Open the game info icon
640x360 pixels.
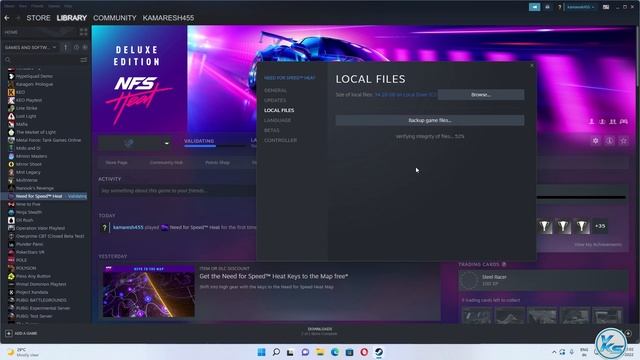[x=609, y=141]
